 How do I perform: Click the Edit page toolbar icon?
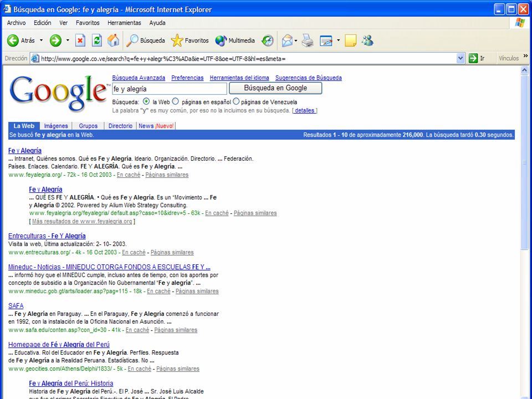pos(326,40)
